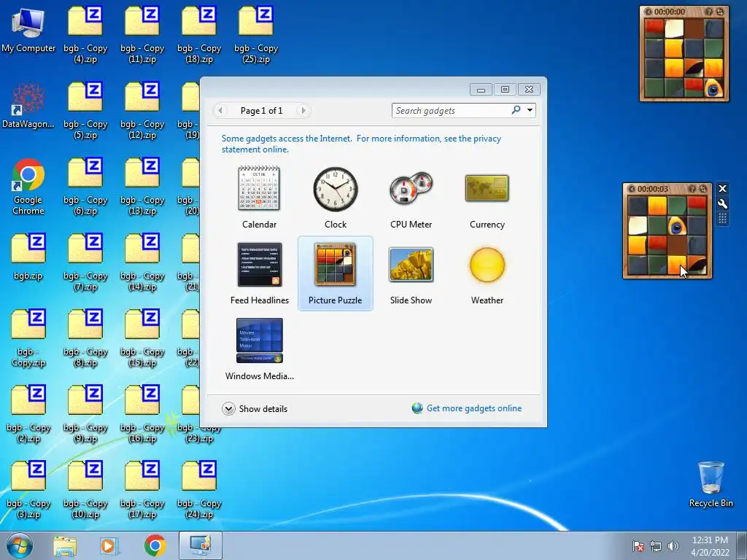The height and width of the screenshot is (560, 747).
Task: Select bgb - Copy (17).zip file
Action: (x=142, y=489)
